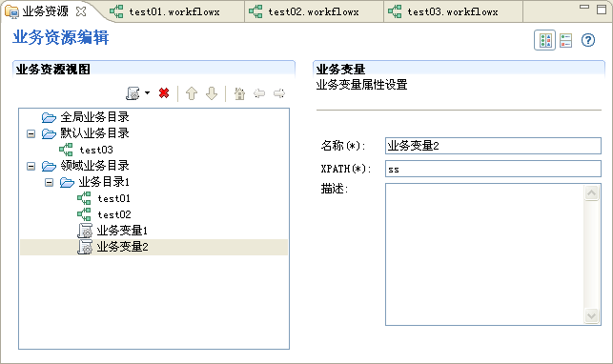Click the back arrow toolbar icon
613x364 pixels.
tap(259, 93)
